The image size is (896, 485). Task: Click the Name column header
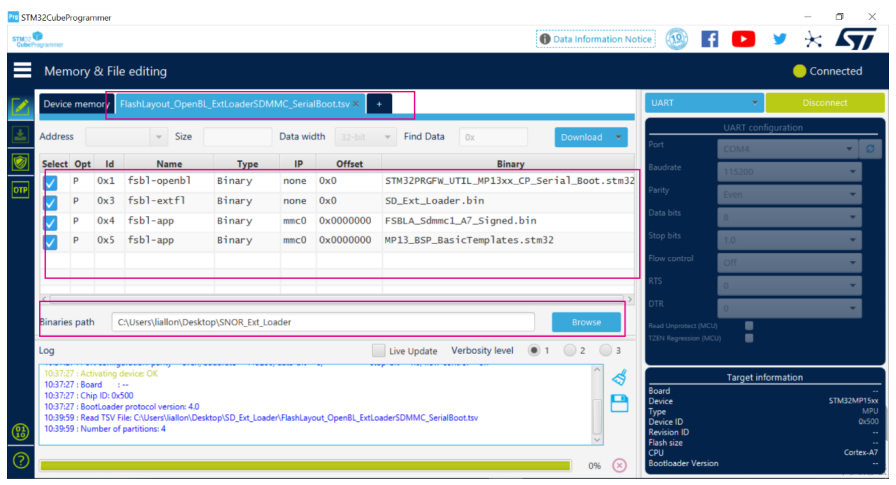click(169, 164)
